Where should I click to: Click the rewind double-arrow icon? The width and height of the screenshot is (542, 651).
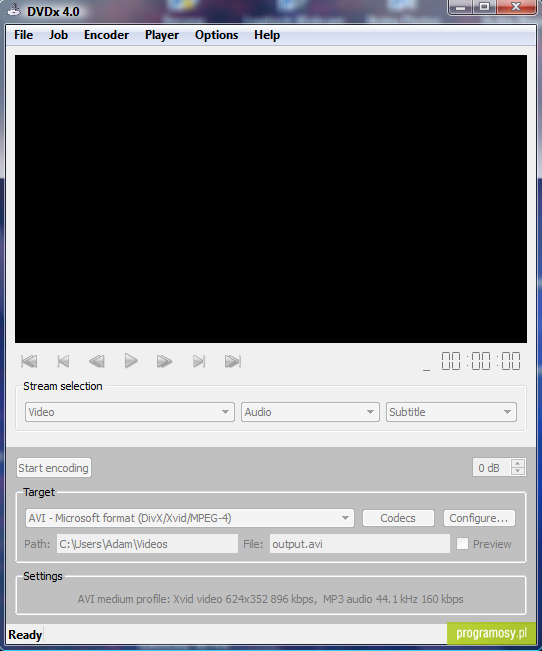point(97,361)
